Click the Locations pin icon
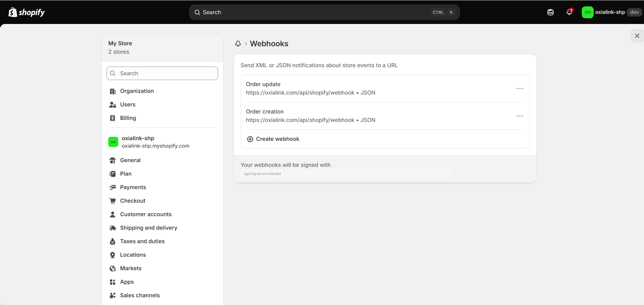 click(113, 255)
